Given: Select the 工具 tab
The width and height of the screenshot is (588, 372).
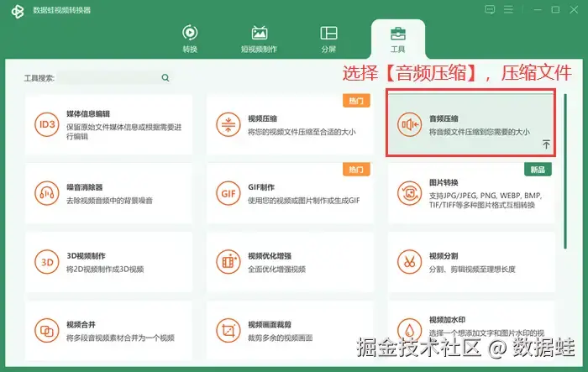Looking at the screenshot, I should pos(398,39).
